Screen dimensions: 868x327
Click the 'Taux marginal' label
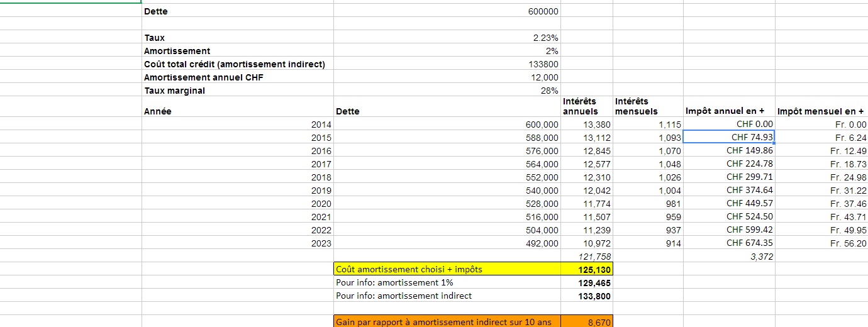pos(237,91)
